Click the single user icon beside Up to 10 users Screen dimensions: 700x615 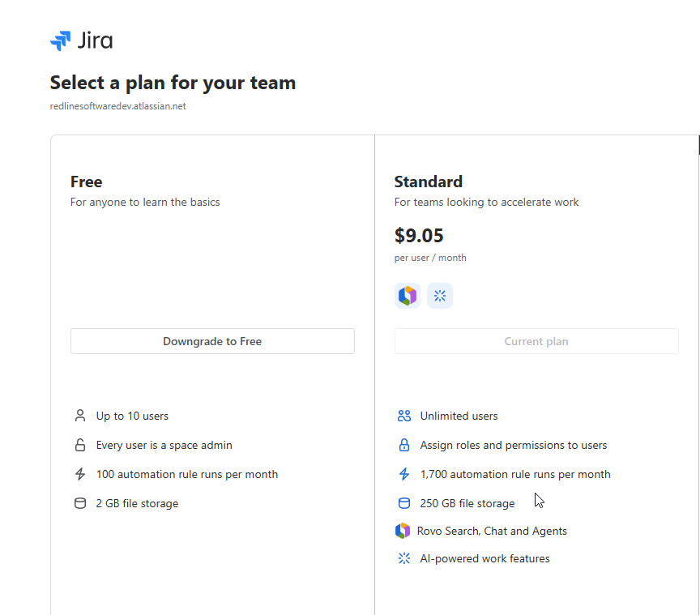point(80,416)
